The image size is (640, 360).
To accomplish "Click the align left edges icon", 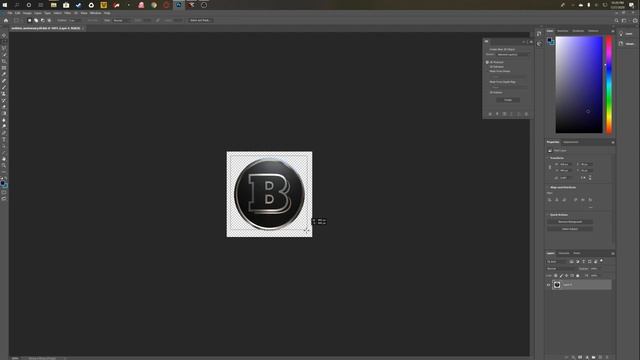I will [x=549, y=200].
